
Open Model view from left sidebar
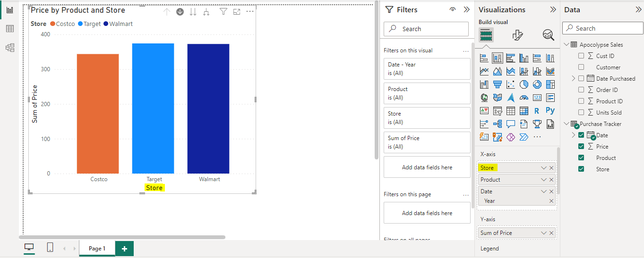(x=10, y=47)
